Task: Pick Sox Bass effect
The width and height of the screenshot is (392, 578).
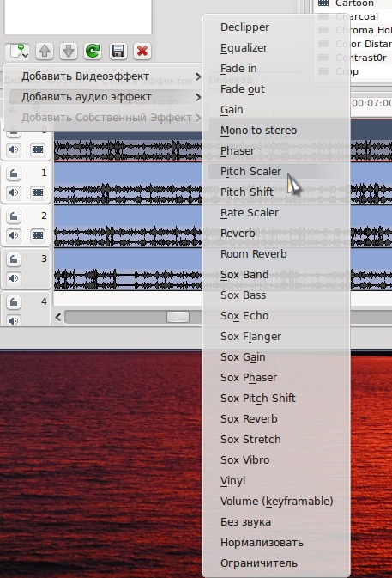Action: pos(276,295)
